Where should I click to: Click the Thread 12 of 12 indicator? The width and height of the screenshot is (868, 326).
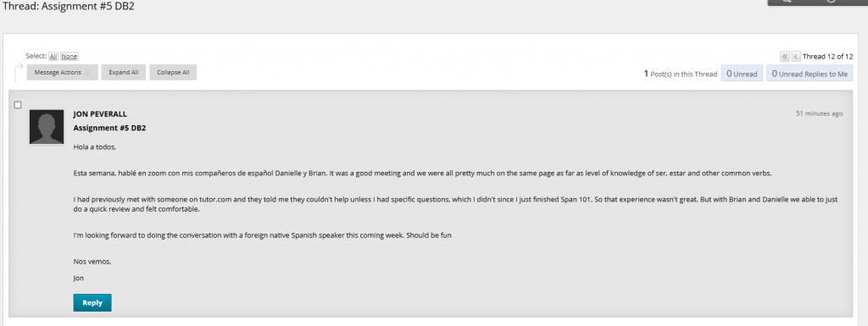coord(827,57)
